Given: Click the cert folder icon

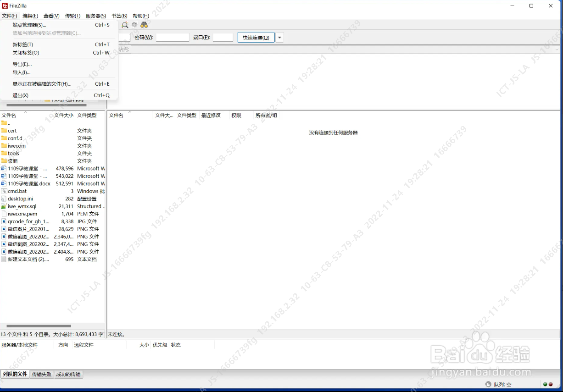Looking at the screenshot, I should [4, 131].
